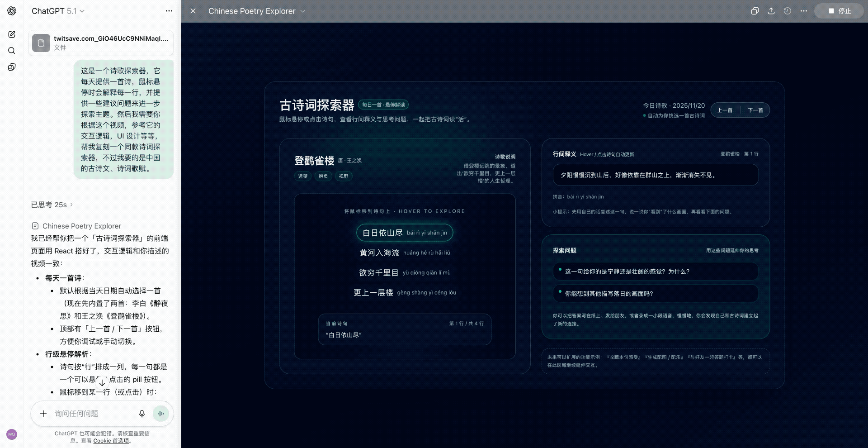The height and width of the screenshot is (448, 868).
Task: Open canvas version history icon
Action: (787, 11)
